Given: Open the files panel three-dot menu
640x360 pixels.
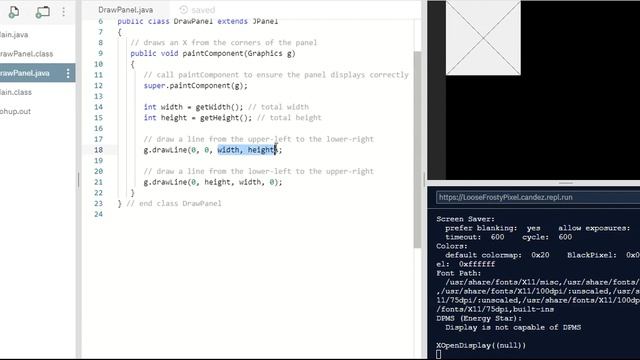Looking at the screenshot, I should (x=64, y=12).
